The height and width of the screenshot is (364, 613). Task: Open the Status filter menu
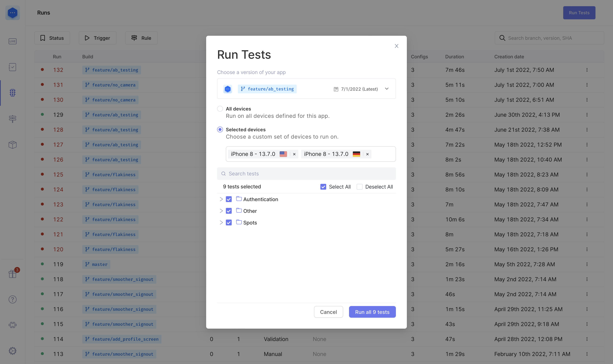click(x=52, y=38)
